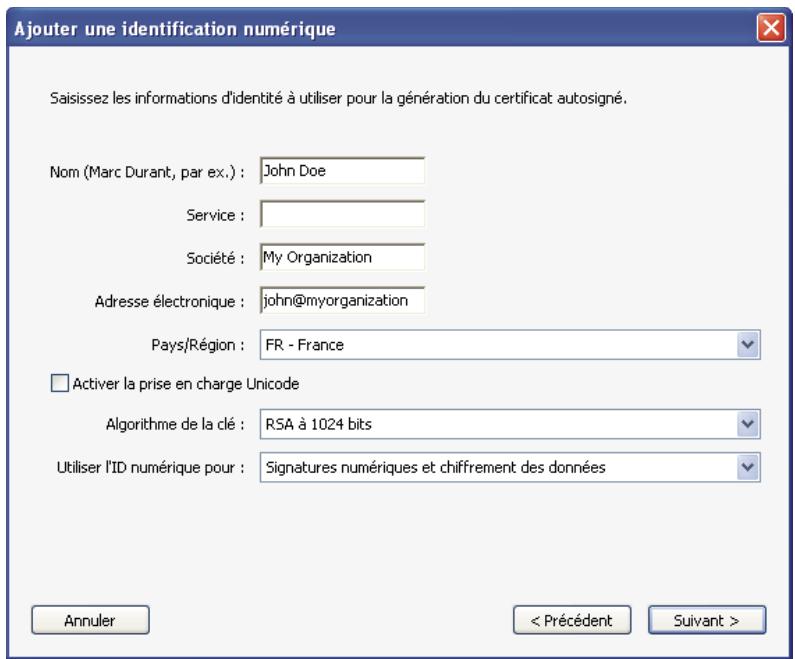This screenshot has width=795, height=659.
Task: Go back with the Précédent button
Action: pos(572,620)
